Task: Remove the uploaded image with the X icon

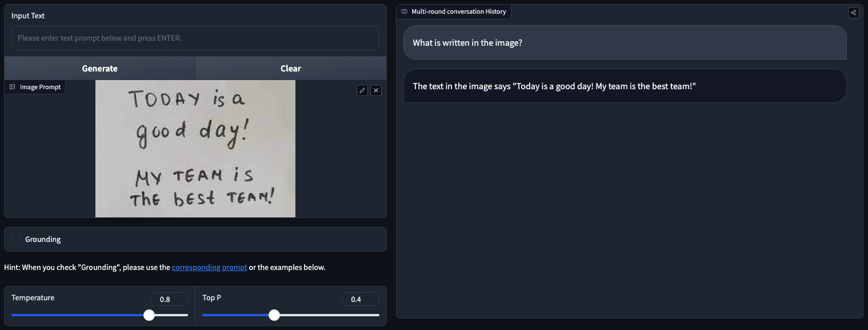Action: tap(375, 90)
